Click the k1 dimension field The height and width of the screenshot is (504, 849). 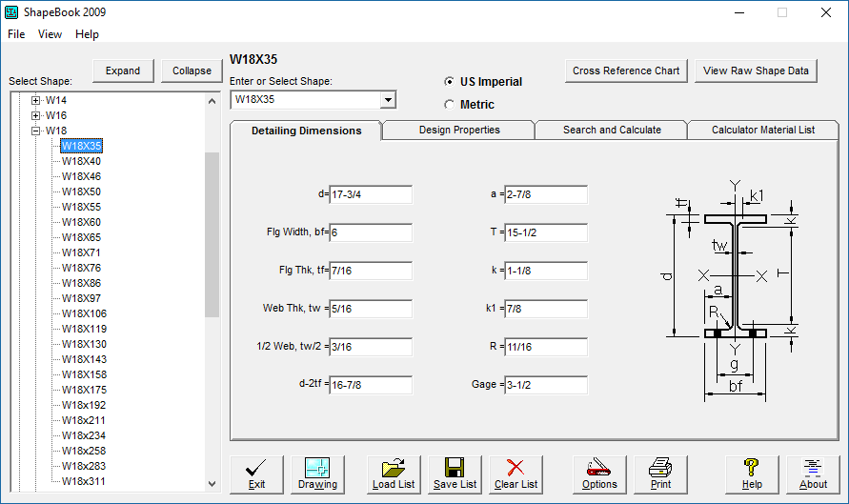tap(546, 309)
